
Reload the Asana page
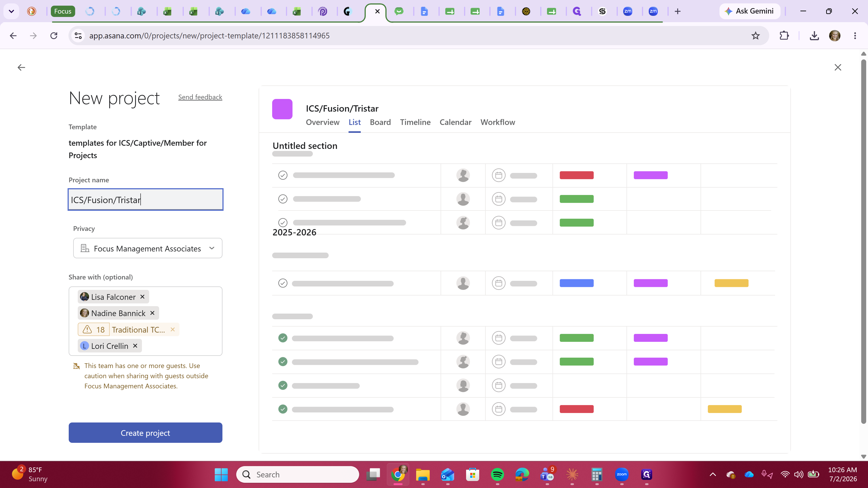pos(54,36)
